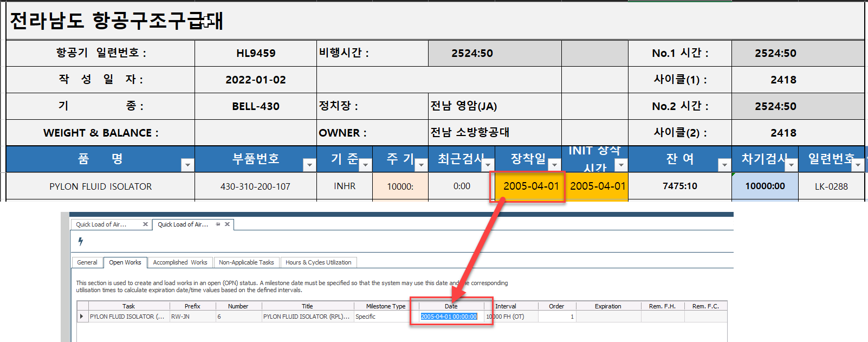Open the 주기 column filter dropdown
868x342 pixels.
pos(422,165)
